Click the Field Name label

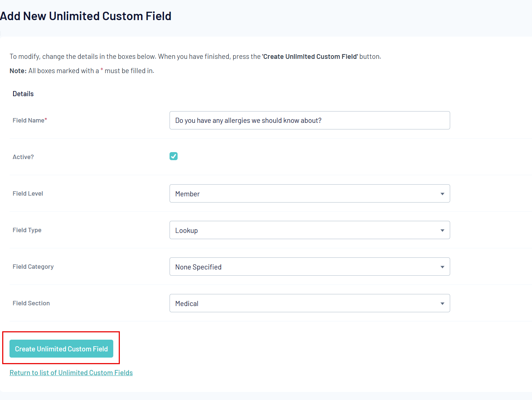28,120
